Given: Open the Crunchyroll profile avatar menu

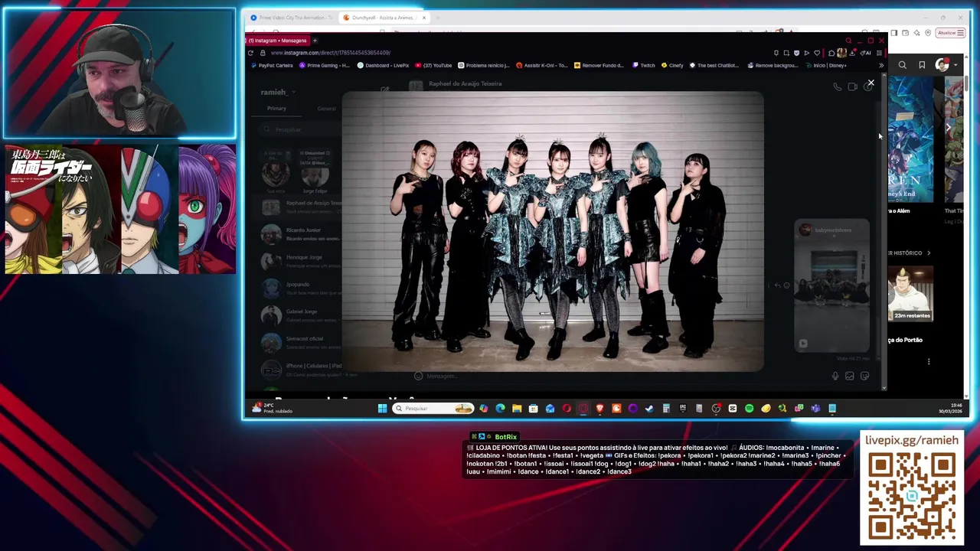Looking at the screenshot, I should click(x=946, y=65).
